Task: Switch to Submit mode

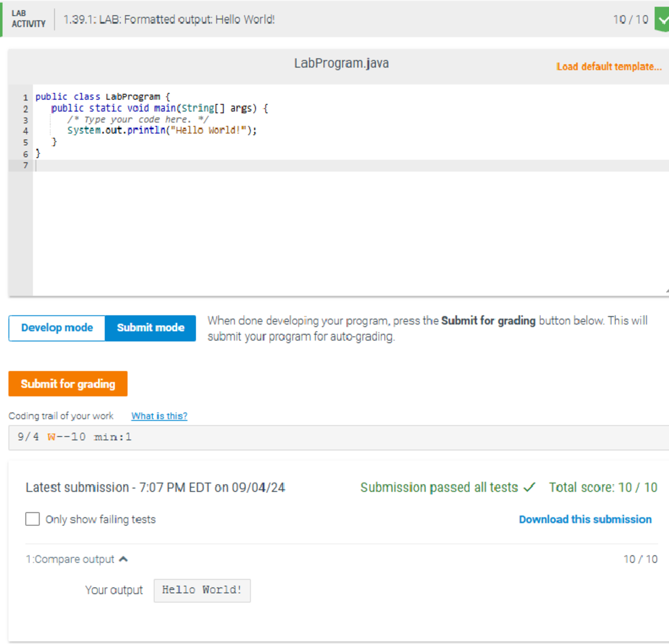Action: click(x=149, y=328)
